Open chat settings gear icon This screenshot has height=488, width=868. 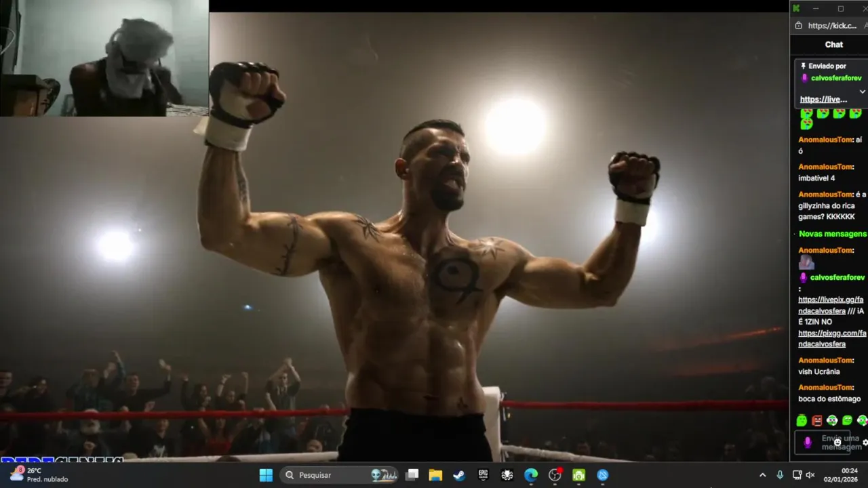coord(865,443)
